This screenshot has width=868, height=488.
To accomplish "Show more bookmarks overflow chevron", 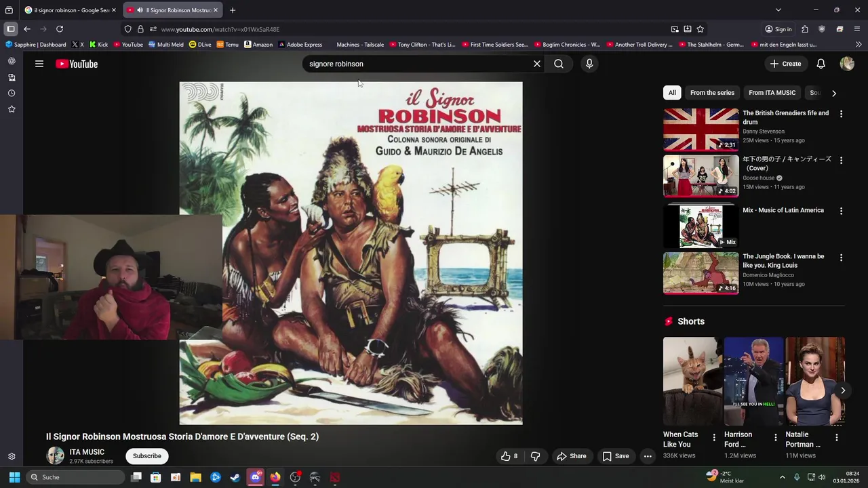I will pyautogui.click(x=859, y=45).
